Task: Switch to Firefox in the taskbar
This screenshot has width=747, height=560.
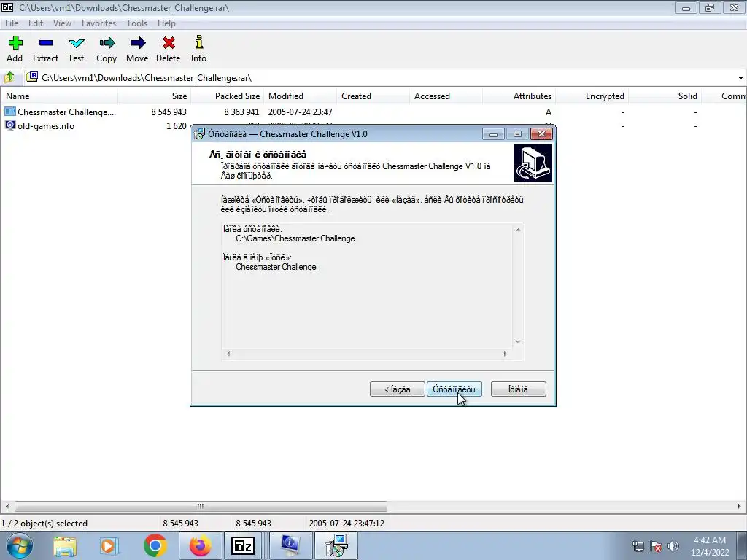Action: pyautogui.click(x=201, y=545)
